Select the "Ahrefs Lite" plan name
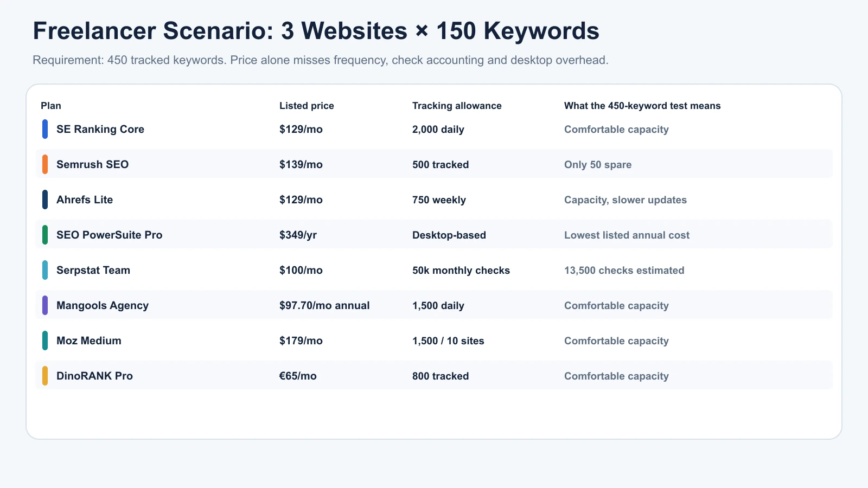868x488 pixels. 85,200
